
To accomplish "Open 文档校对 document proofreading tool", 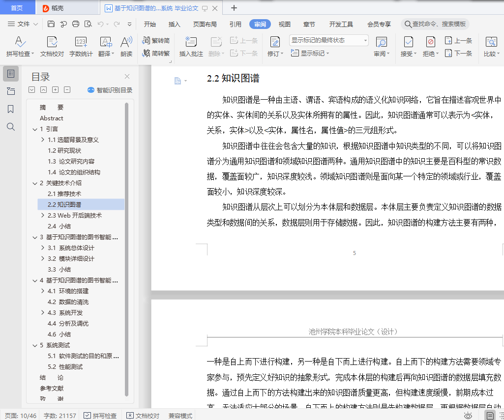I will pyautogui.click(x=52, y=47).
